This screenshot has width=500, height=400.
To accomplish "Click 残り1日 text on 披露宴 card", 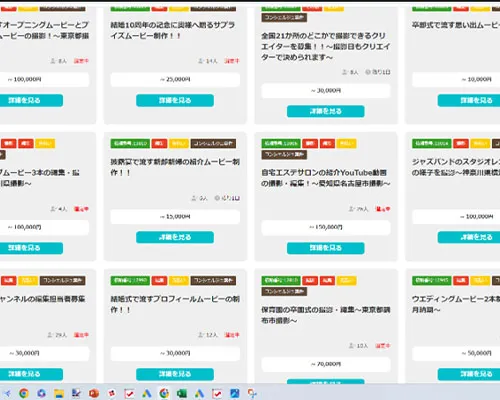I will (x=231, y=198).
